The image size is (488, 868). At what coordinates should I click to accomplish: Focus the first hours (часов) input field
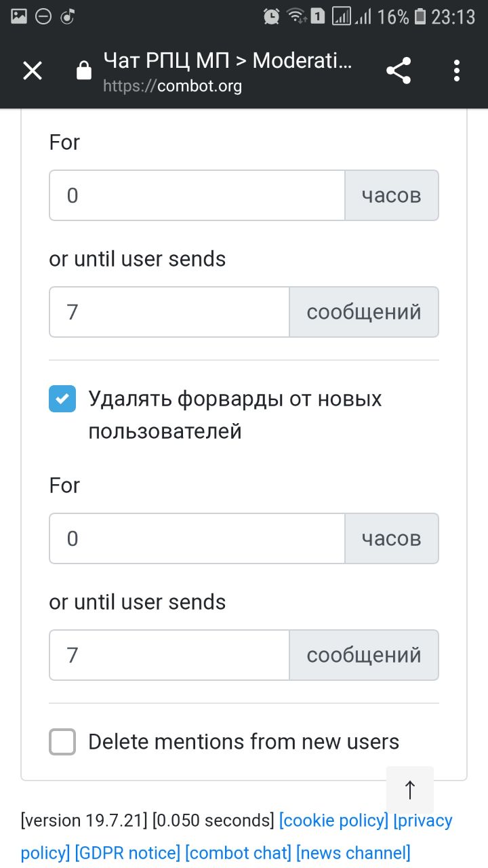click(197, 195)
